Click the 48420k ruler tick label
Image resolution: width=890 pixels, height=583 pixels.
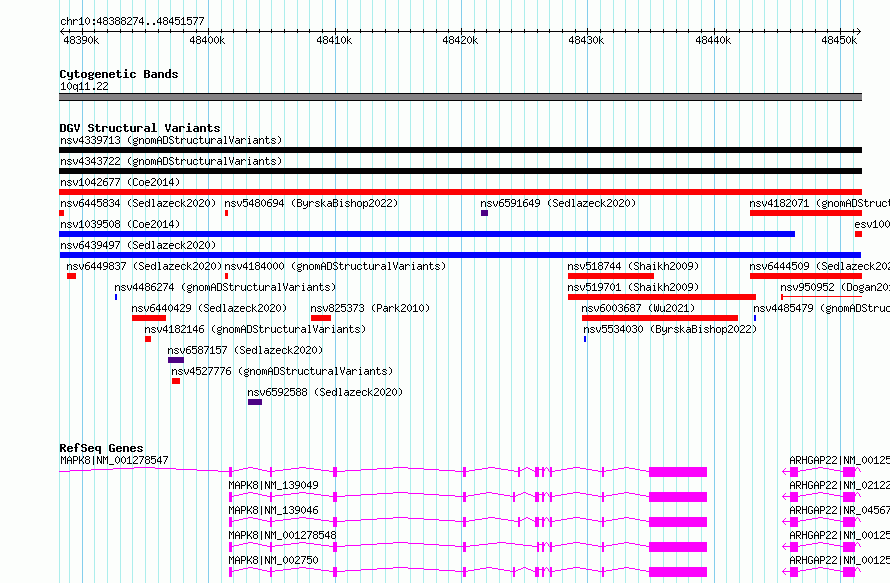[x=460, y=40]
